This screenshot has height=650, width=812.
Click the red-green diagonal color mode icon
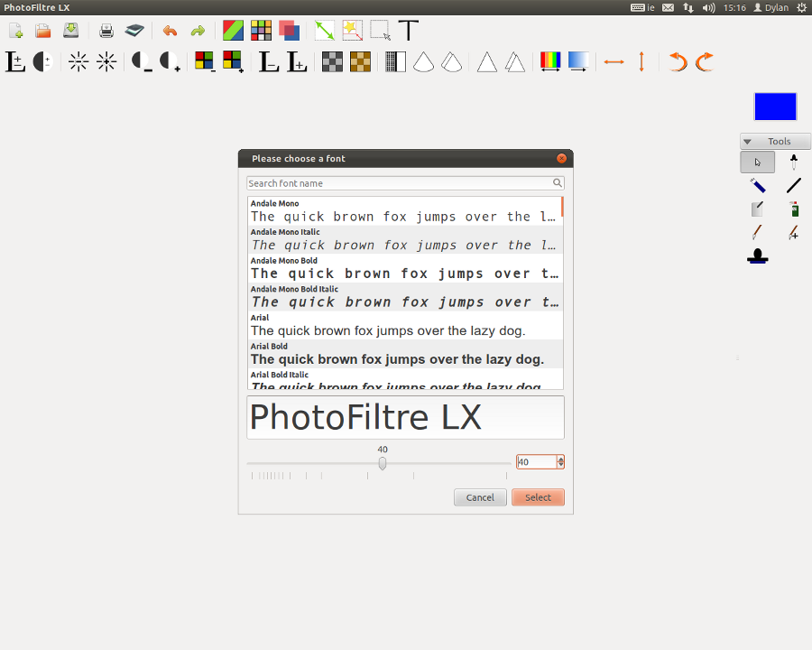coord(233,31)
